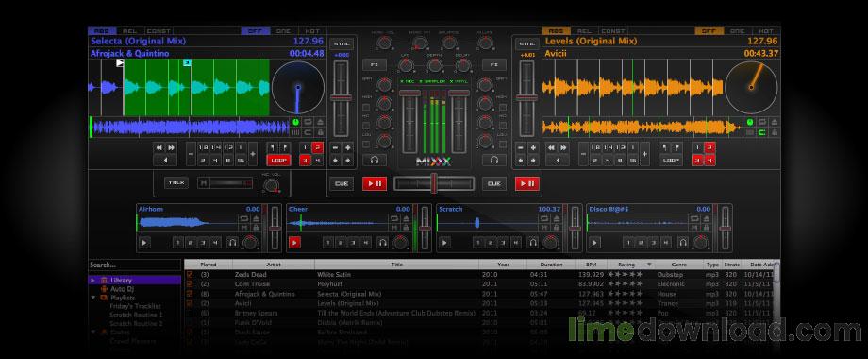Viewport: 868px width, 359px height.
Task: Click microphone TALK button
Action: pyautogui.click(x=176, y=182)
